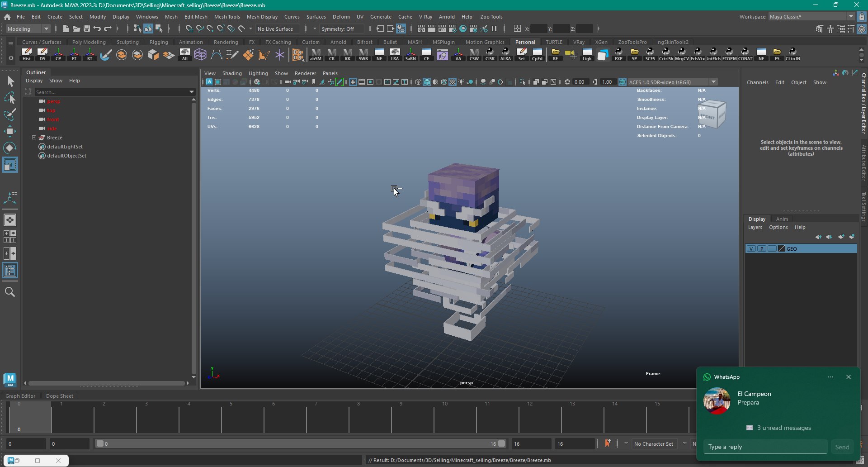This screenshot has width=868, height=467.
Task: Click the view cube in viewport
Action: pos(712,114)
